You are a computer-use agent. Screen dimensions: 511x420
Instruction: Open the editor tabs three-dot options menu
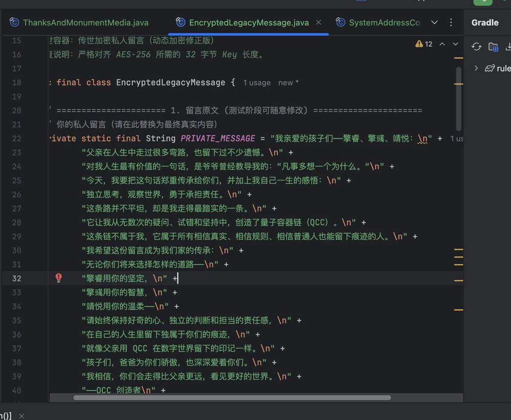click(451, 22)
